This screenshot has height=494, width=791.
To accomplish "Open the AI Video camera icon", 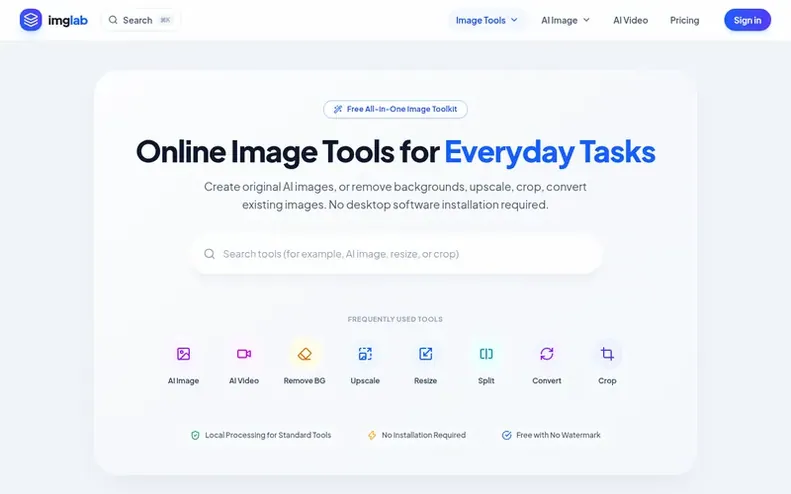I will click(244, 354).
